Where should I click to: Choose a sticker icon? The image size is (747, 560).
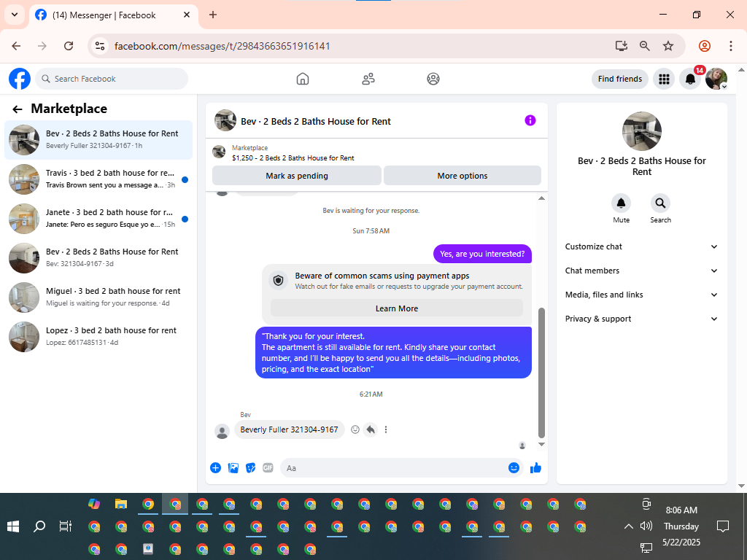click(251, 467)
